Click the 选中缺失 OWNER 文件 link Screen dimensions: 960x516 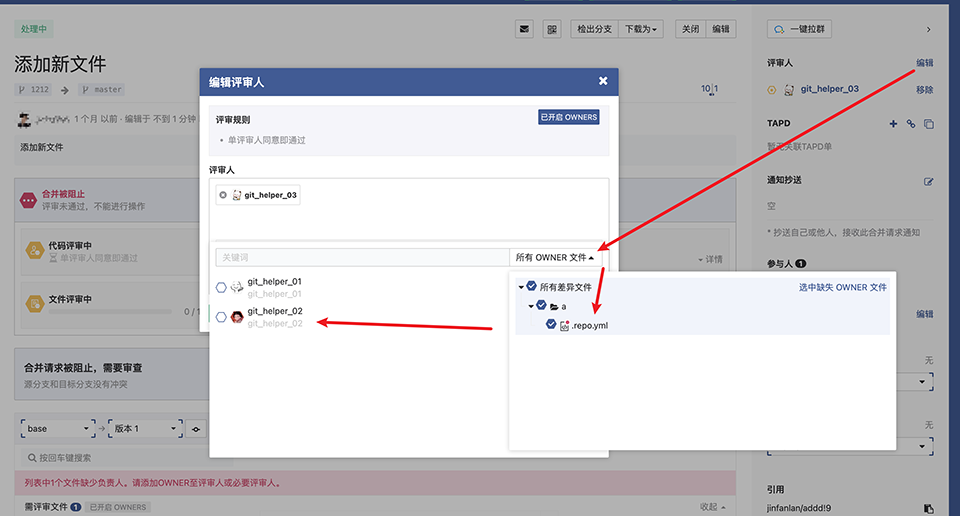click(x=841, y=287)
